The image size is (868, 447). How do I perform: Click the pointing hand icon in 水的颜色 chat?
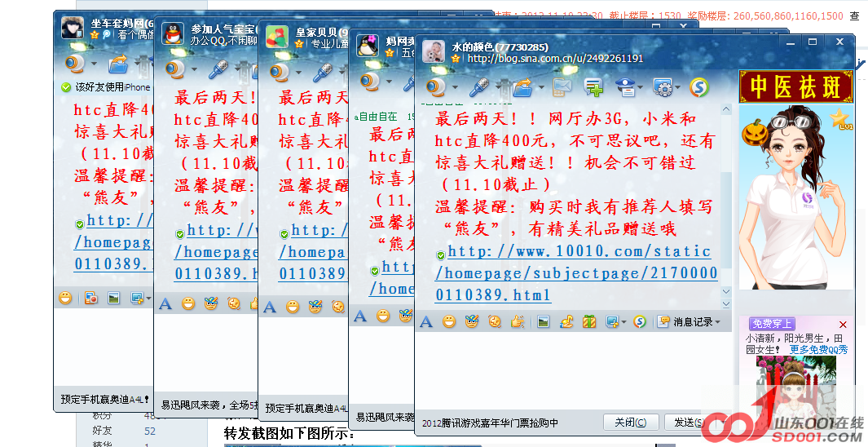(x=518, y=322)
